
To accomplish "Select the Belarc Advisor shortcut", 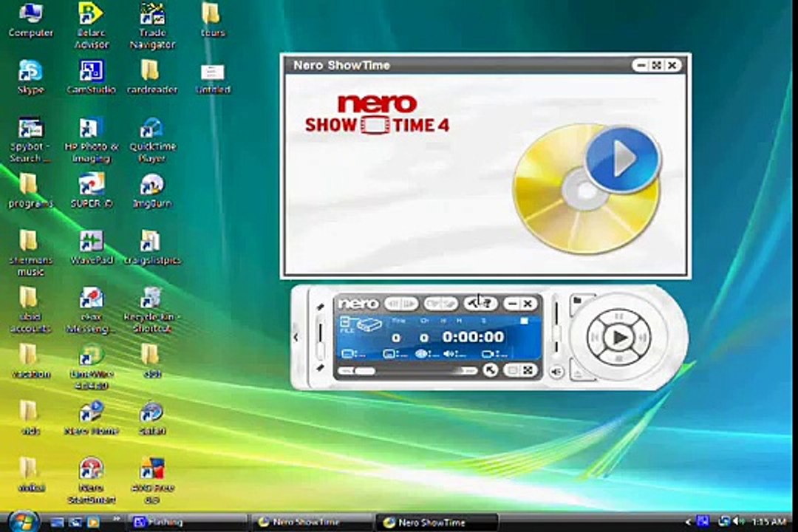I will (92, 25).
